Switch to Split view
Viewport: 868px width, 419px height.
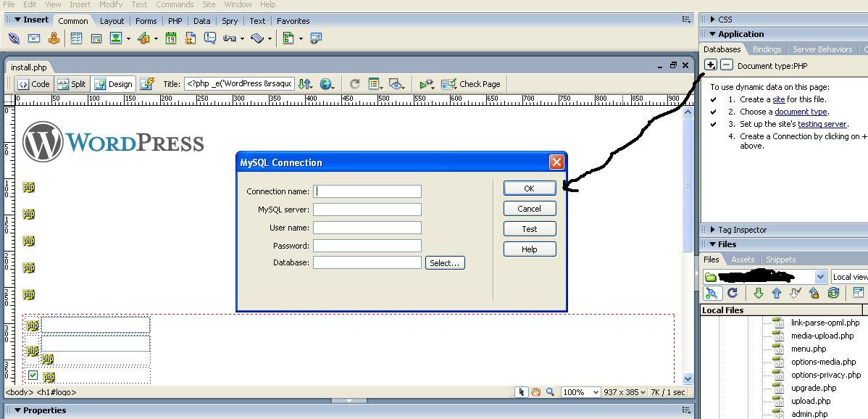tap(72, 84)
